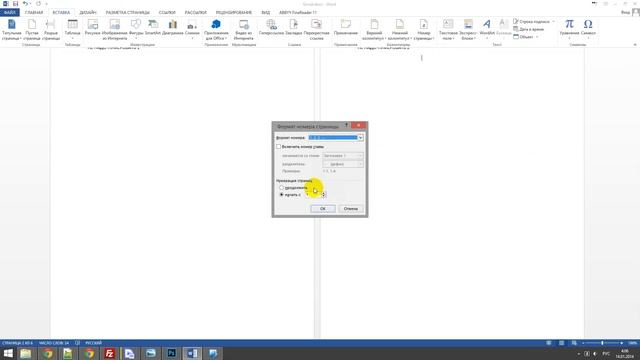640x360 pixels.
Task: Switch to the ССЫЛКИ tab
Action: coord(167,13)
